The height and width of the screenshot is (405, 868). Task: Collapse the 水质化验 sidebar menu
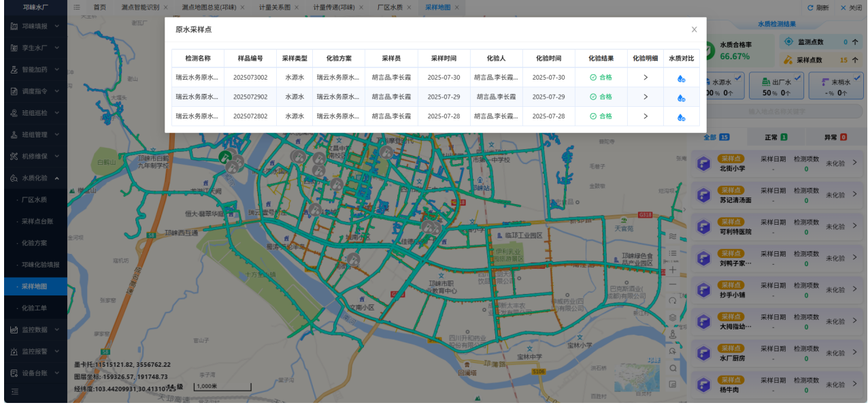coord(34,178)
